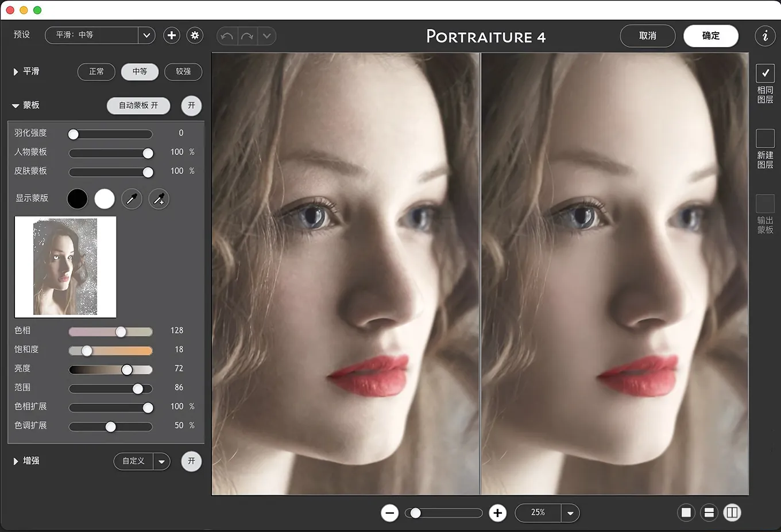Open the info about icon
781x532 pixels.
(x=765, y=36)
